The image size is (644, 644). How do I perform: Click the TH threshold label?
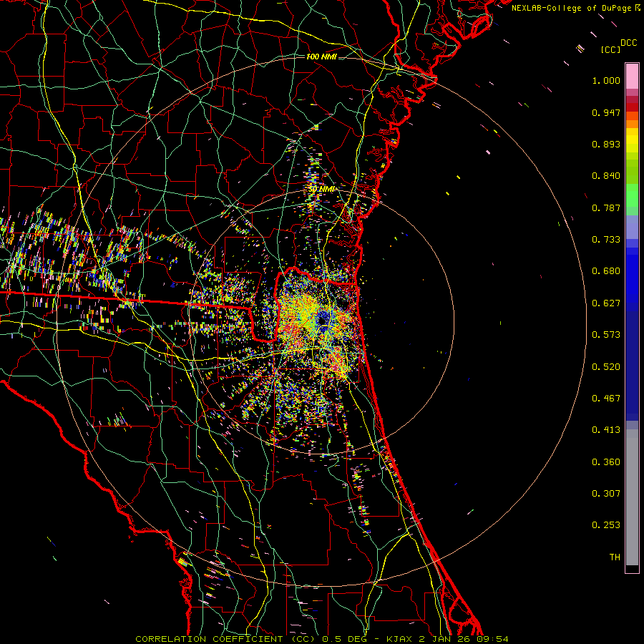pos(615,557)
